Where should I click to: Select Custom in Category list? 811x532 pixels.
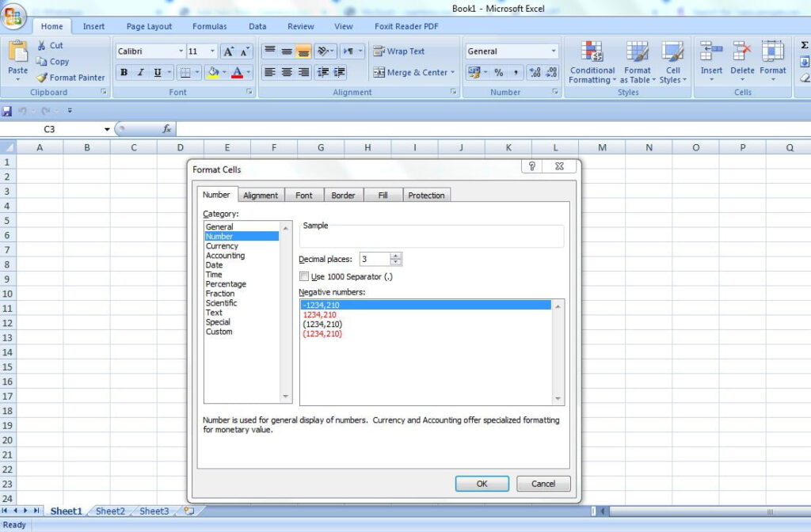pos(219,332)
